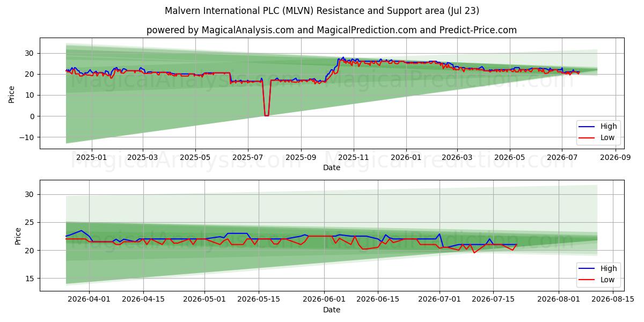Click the bottom chart '2026-06-01' date label

point(325,299)
